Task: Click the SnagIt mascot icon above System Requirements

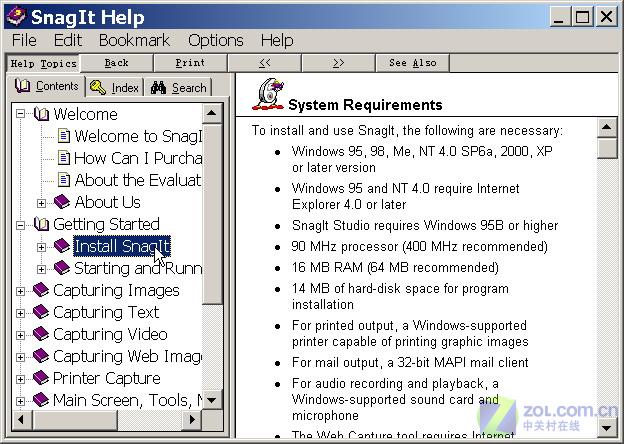Action: (x=268, y=94)
